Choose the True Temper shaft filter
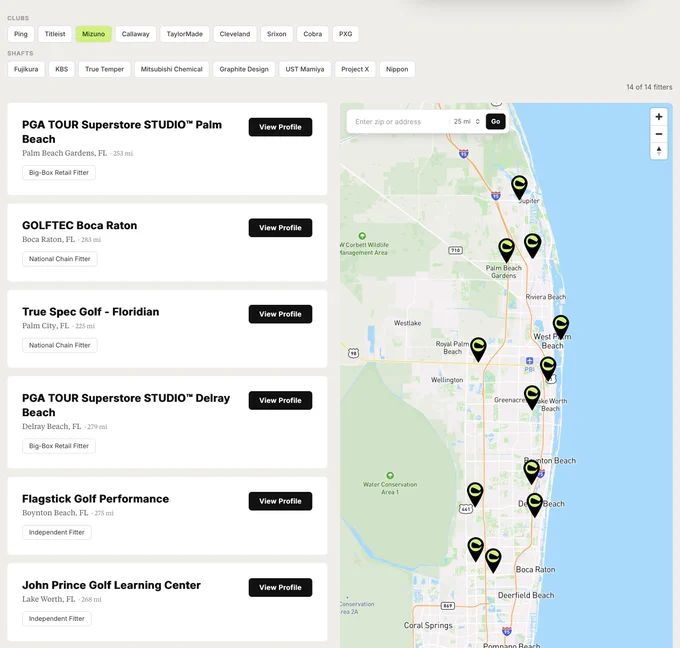 [104, 69]
